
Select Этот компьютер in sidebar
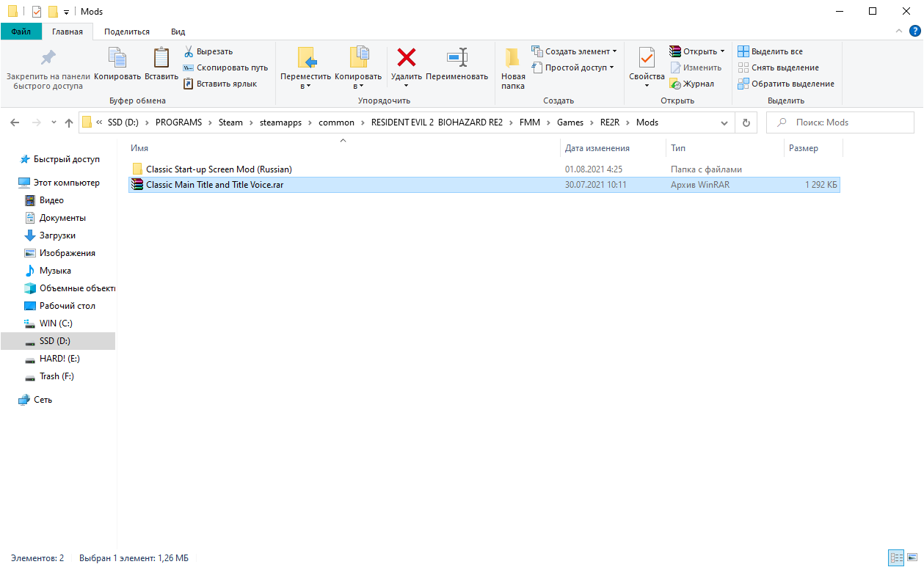coord(59,183)
